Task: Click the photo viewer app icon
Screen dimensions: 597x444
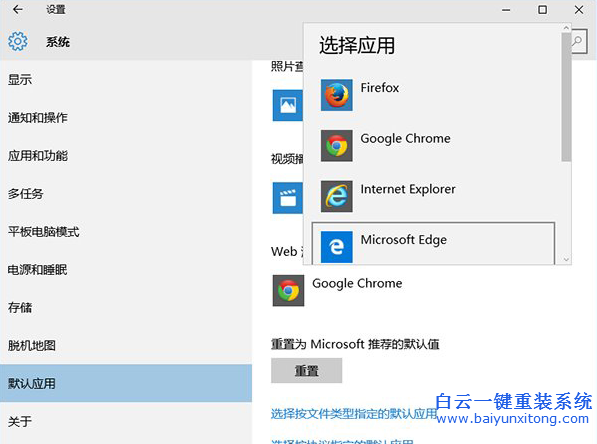Action: 288,105
